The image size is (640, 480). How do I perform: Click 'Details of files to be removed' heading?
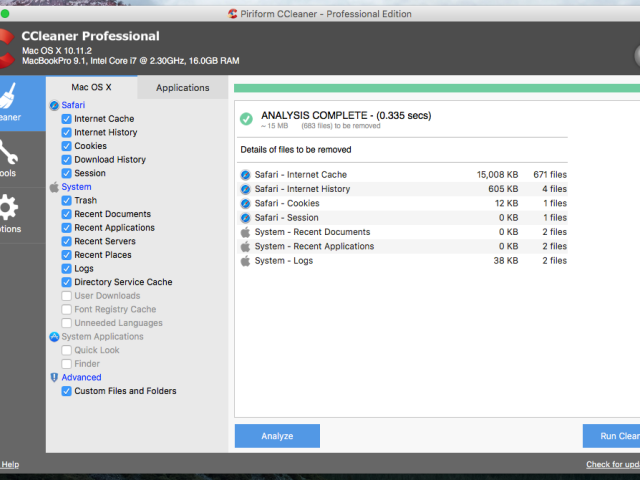tap(296, 150)
